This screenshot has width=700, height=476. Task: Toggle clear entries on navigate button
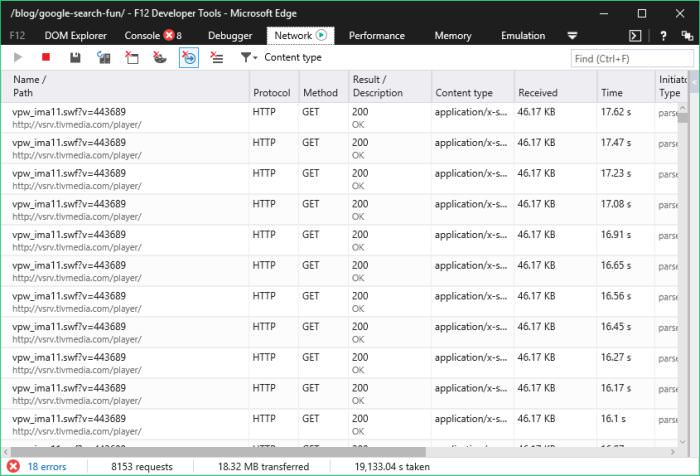coord(189,58)
